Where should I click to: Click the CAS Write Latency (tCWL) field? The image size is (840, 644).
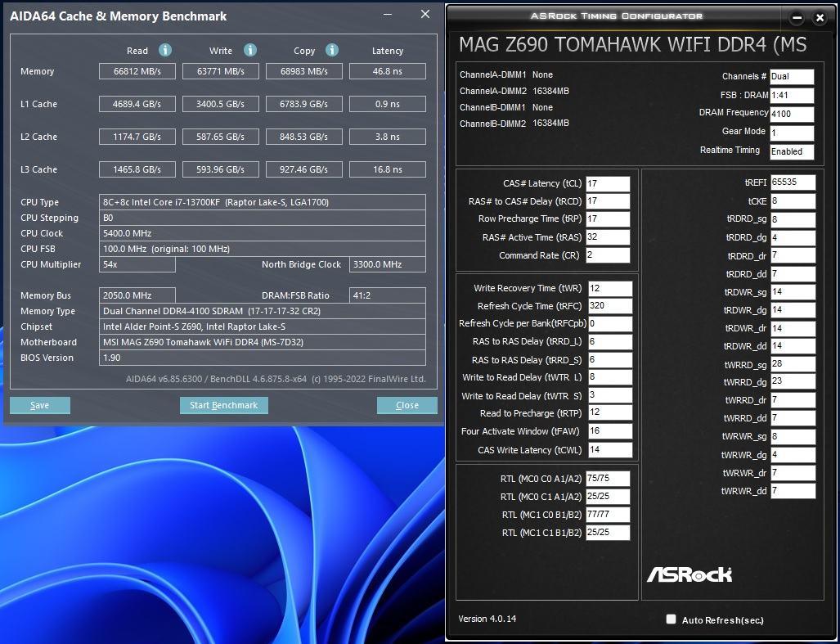tap(610, 450)
